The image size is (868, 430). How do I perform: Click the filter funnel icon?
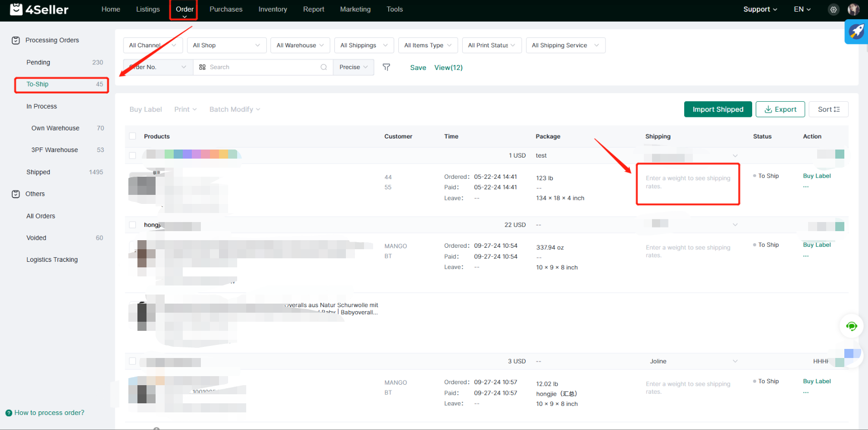(386, 67)
